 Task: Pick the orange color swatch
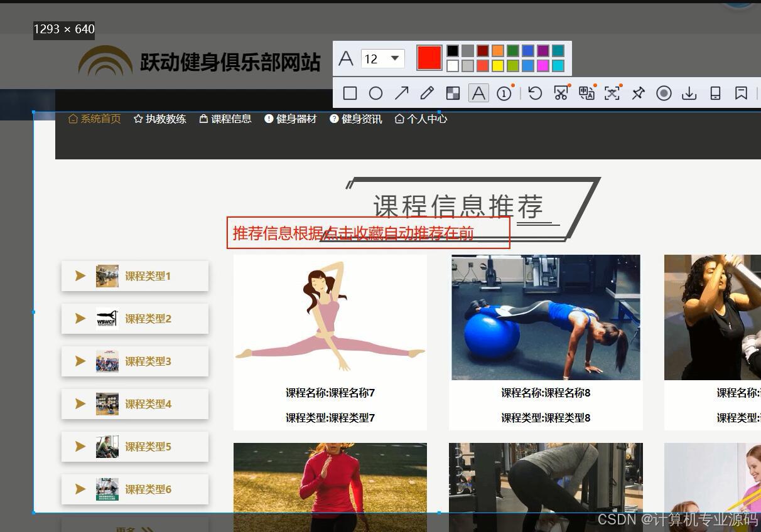click(498, 51)
